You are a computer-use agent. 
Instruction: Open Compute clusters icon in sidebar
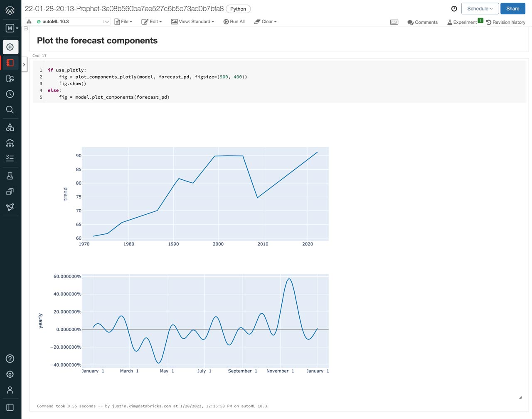click(10, 143)
